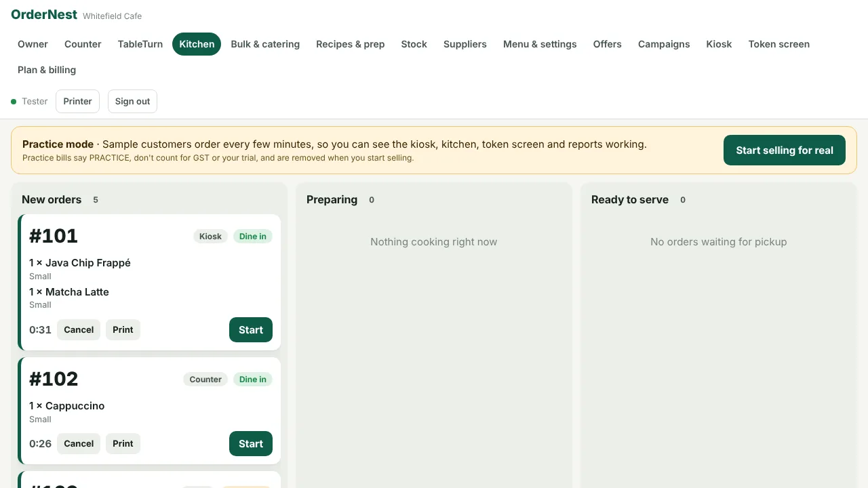Open the Offers tab

[608, 44]
